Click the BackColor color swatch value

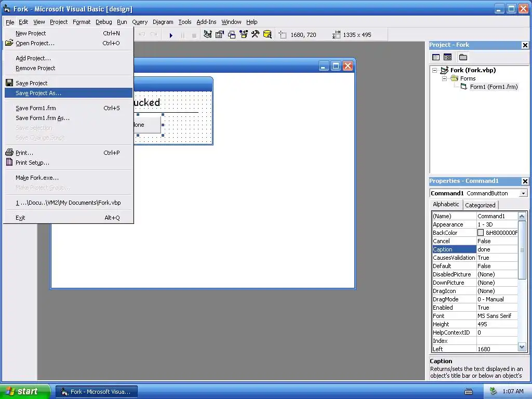[481, 233]
